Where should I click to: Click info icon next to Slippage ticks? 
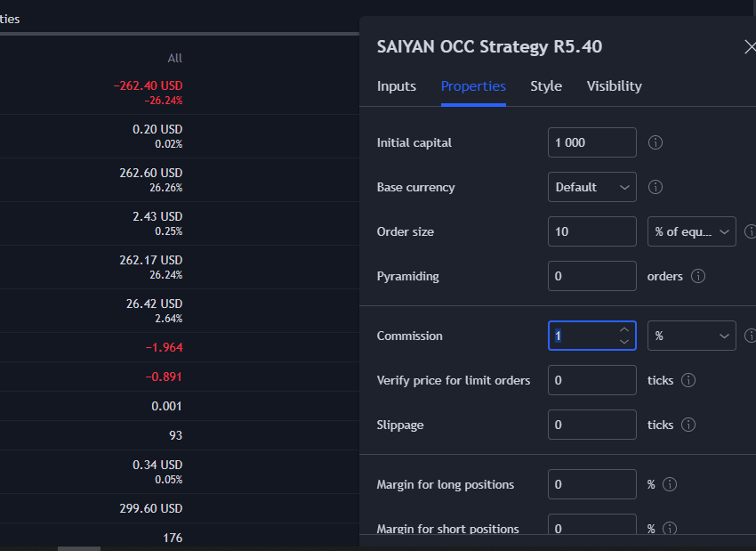[688, 425]
